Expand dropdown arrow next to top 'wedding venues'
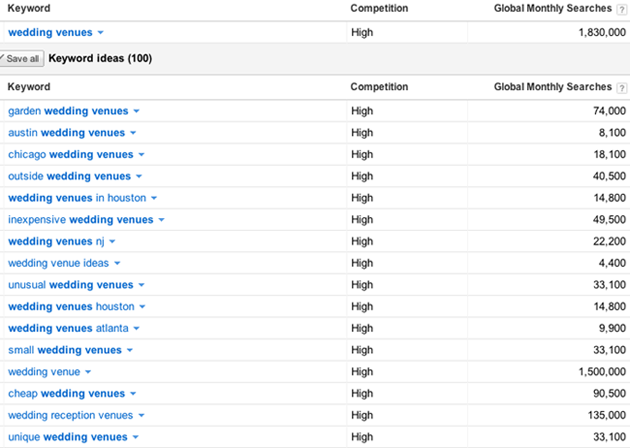Image resolution: width=630 pixels, height=448 pixels. pos(100,33)
